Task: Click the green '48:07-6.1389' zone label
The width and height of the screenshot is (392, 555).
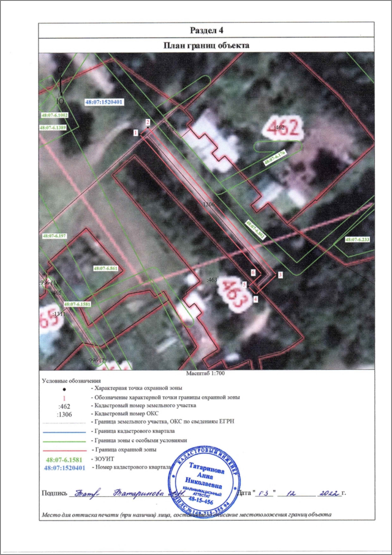Action: pos(54,128)
